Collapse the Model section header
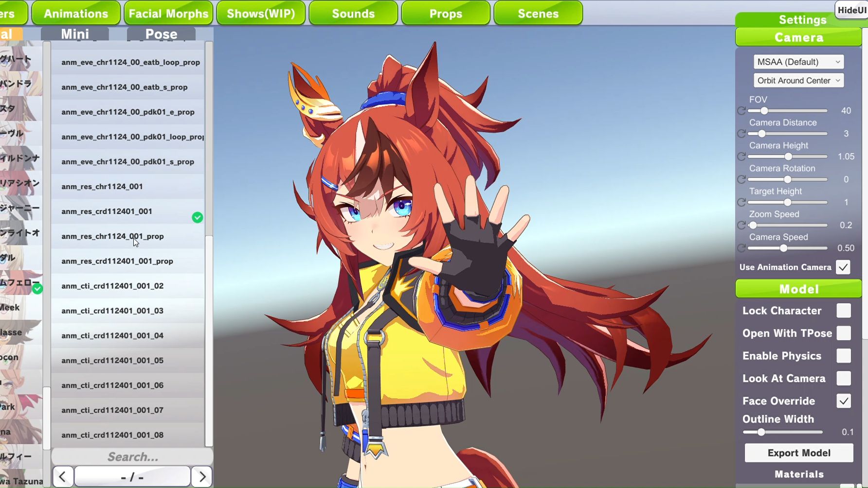Viewport: 868px width, 488px height. pos(798,289)
